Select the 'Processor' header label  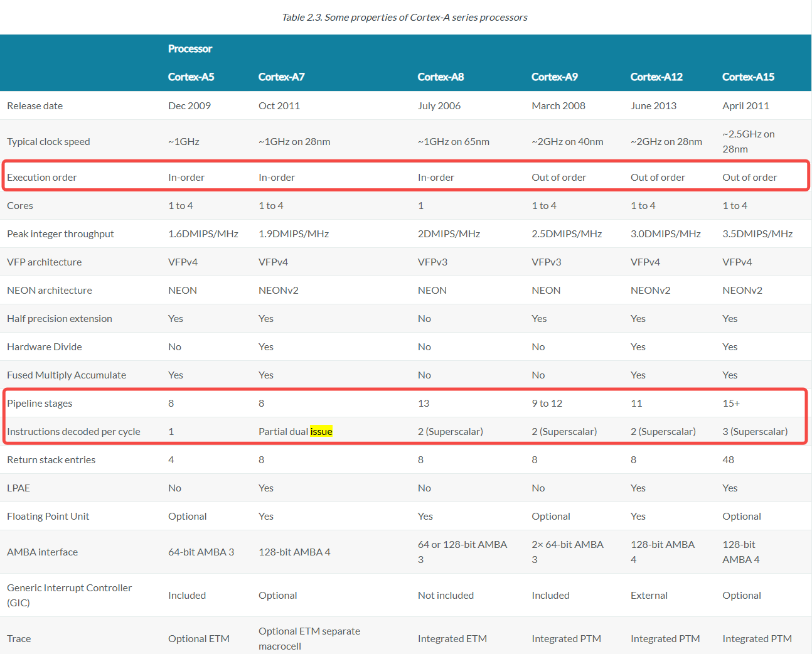point(190,49)
